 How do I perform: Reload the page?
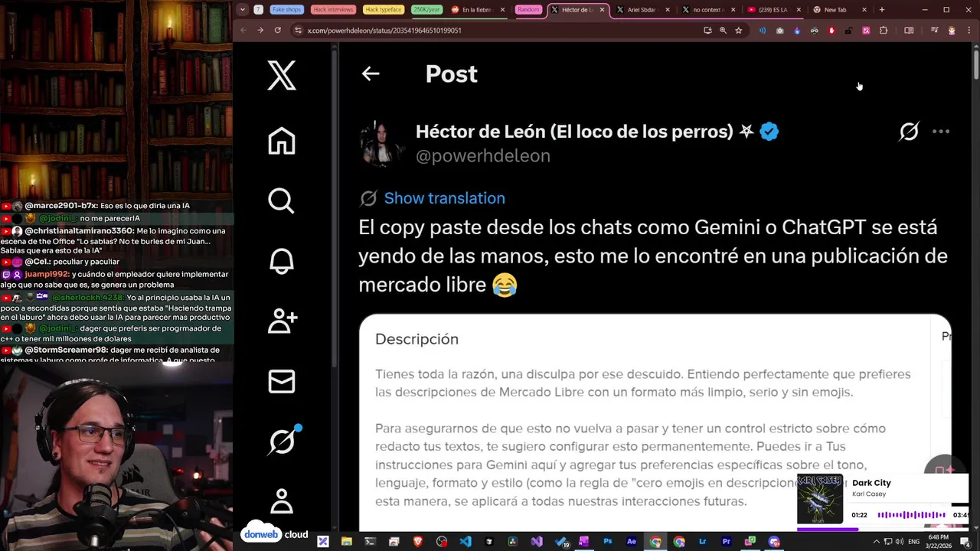click(277, 31)
